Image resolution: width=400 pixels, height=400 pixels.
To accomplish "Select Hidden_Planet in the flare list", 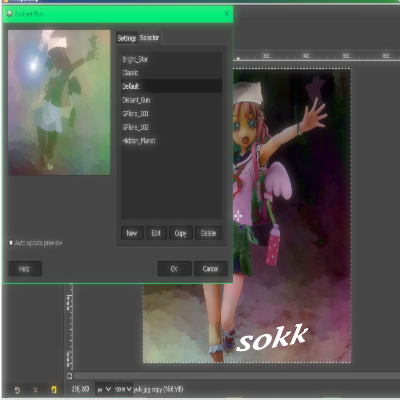I will pos(171,141).
